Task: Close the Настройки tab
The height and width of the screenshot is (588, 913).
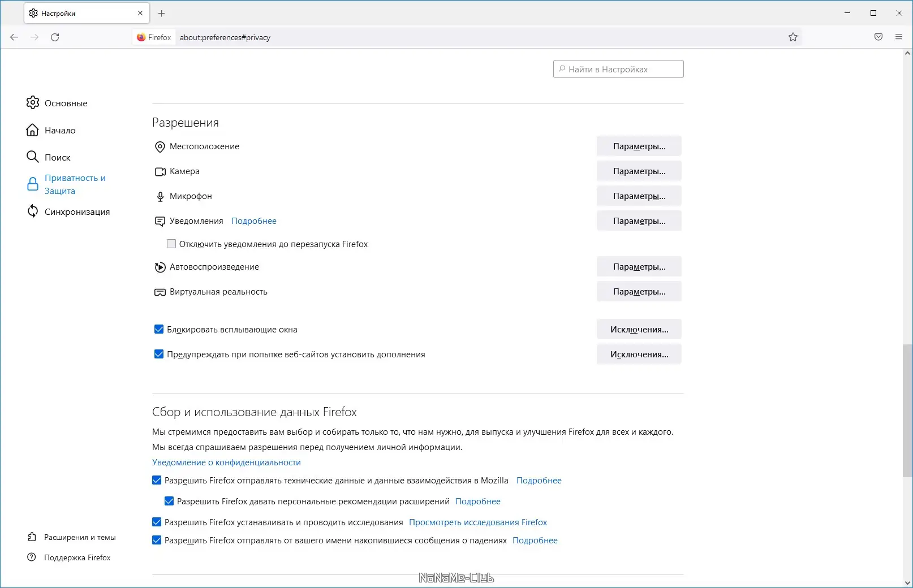Action: (x=140, y=13)
